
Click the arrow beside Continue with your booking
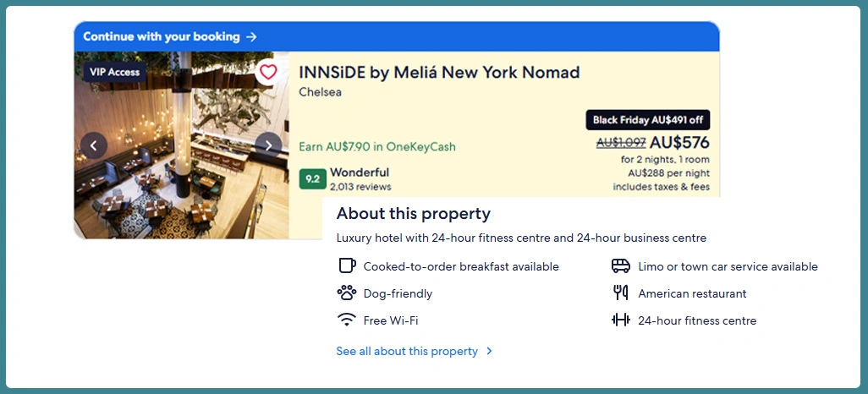(x=250, y=37)
